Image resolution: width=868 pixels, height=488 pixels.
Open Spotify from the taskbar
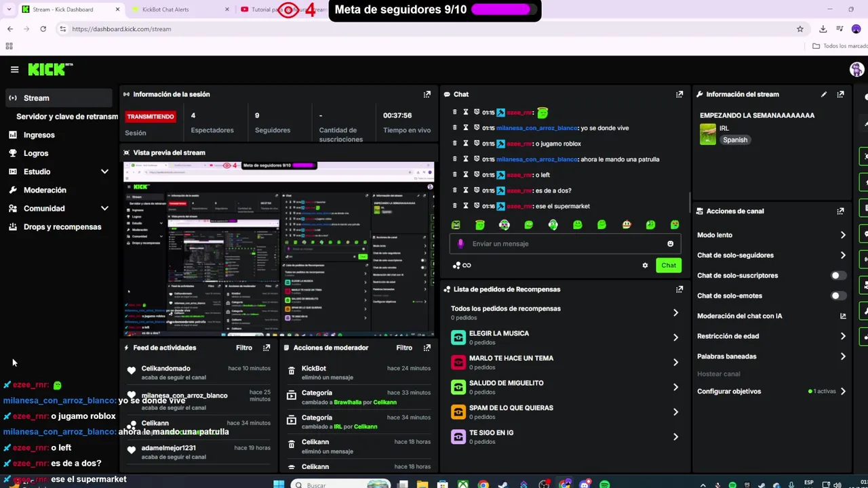click(604, 485)
